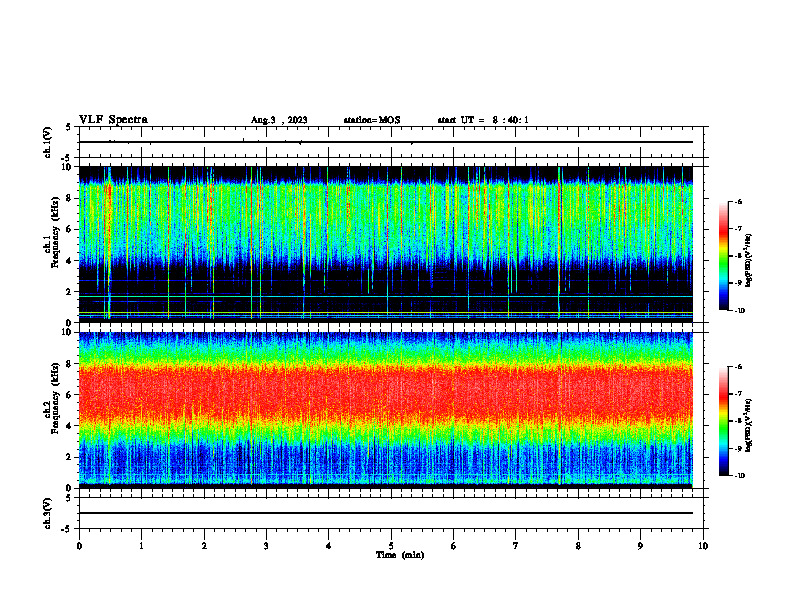Click the time axis tick label "1"
792x612 pixels.
pyautogui.click(x=141, y=546)
